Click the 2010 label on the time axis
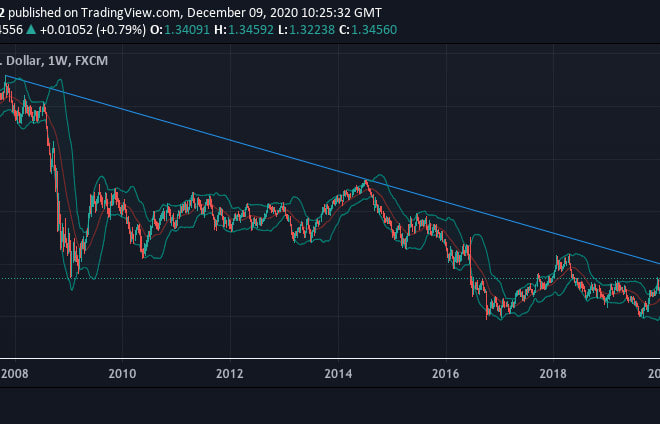Screen dimensions: 660x424 [122, 373]
